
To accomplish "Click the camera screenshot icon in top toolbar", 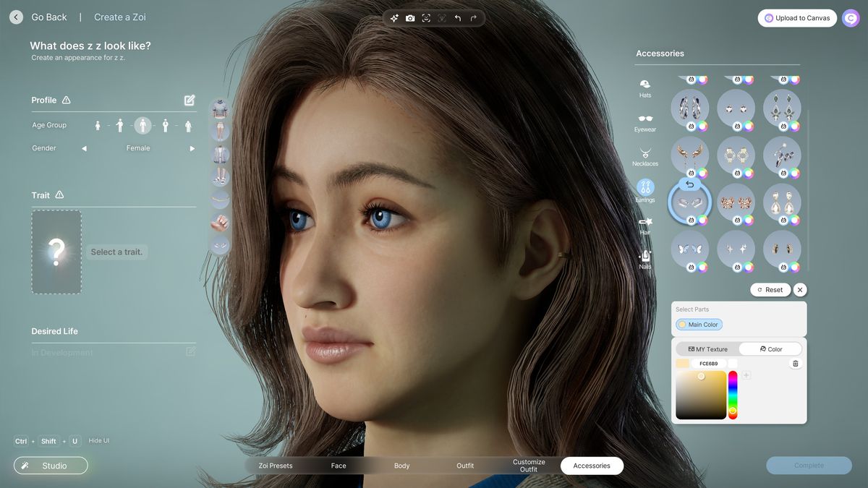I will (x=410, y=17).
